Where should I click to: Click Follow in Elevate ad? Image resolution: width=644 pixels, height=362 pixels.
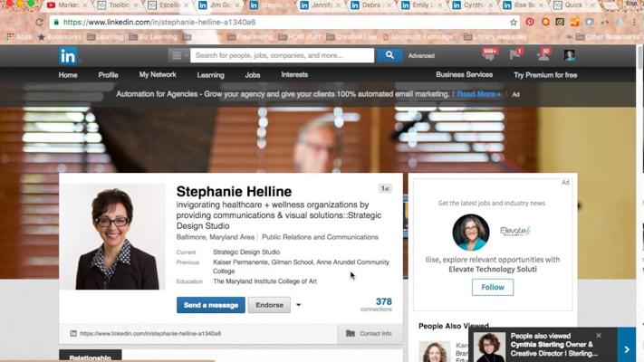click(493, 287)
